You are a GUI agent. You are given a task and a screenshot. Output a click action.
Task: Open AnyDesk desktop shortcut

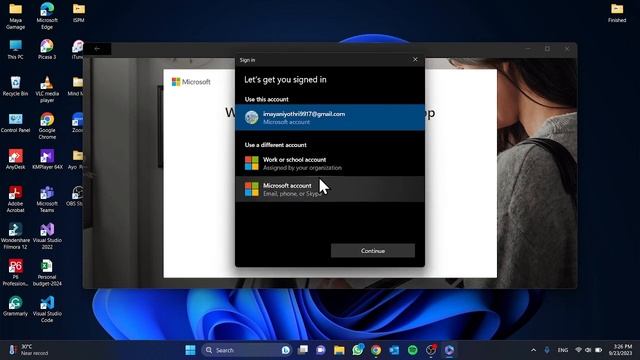[16, 160]
